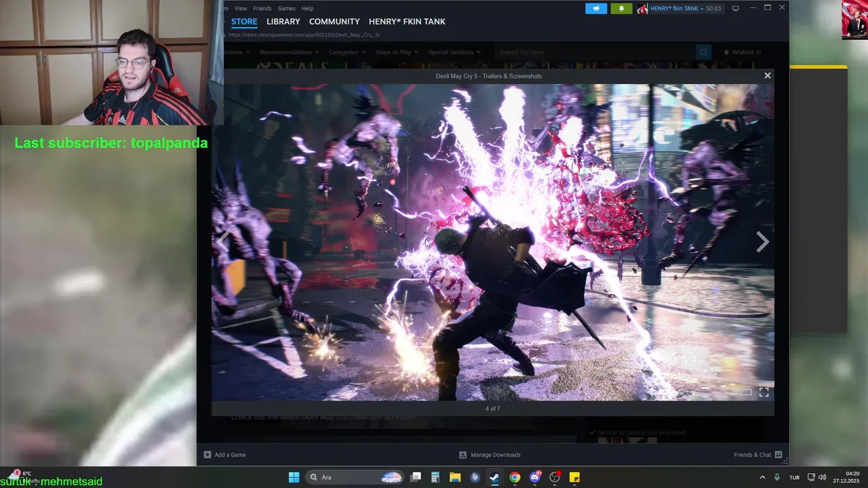Open the Friends menu in Steam

262,8
